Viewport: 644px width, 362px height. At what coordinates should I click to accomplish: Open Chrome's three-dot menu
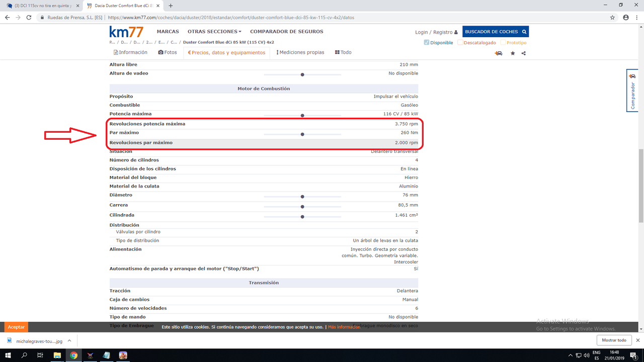(x=636, y=17)
